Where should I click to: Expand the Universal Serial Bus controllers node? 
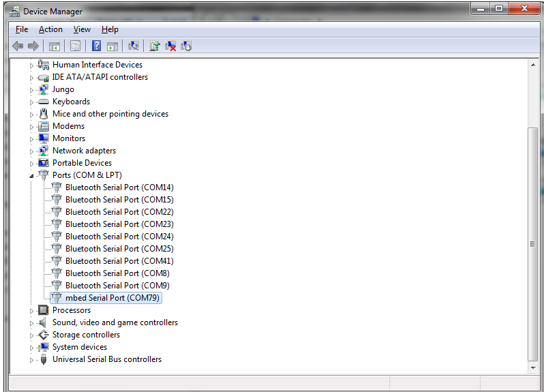click(31, 359)
